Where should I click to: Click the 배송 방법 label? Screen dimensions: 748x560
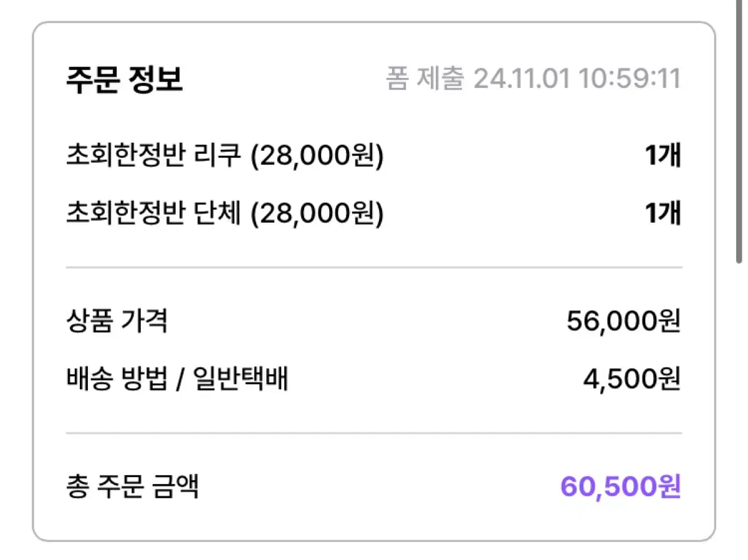coord(117,379)
